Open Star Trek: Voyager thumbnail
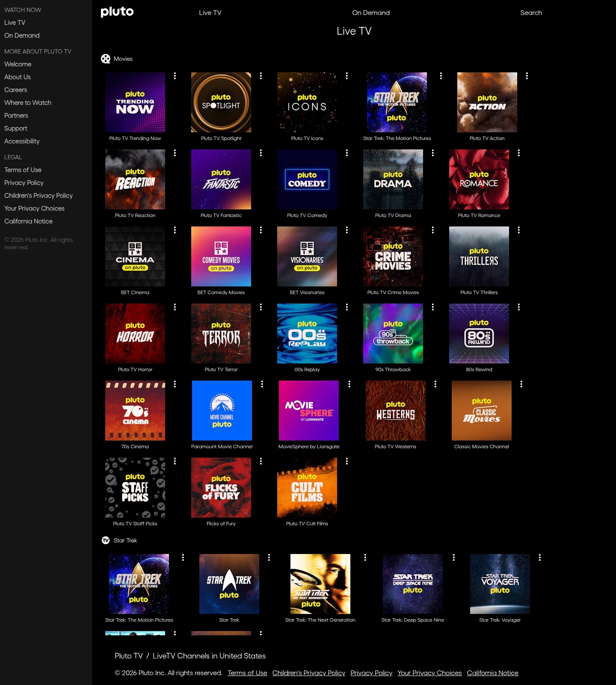This screenshot has height=685, width=616. (500, 584)
